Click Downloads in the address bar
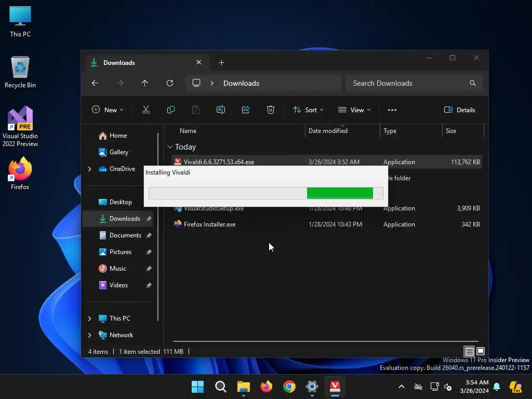532x399 pixels. pyautogui.click(x=241, y=83)
